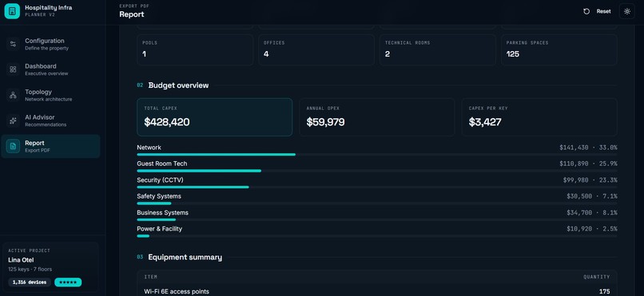The height and width of the screenshot is (296, 644).
Task: Click the Guest Room Tech progress bar
Action: click(376, 171)
